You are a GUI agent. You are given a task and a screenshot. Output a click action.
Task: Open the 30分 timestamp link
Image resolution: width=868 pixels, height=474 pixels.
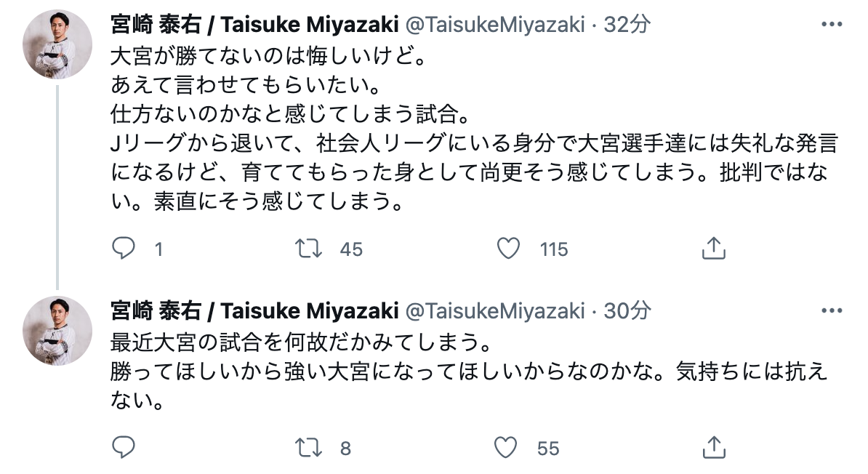point(627,310)
